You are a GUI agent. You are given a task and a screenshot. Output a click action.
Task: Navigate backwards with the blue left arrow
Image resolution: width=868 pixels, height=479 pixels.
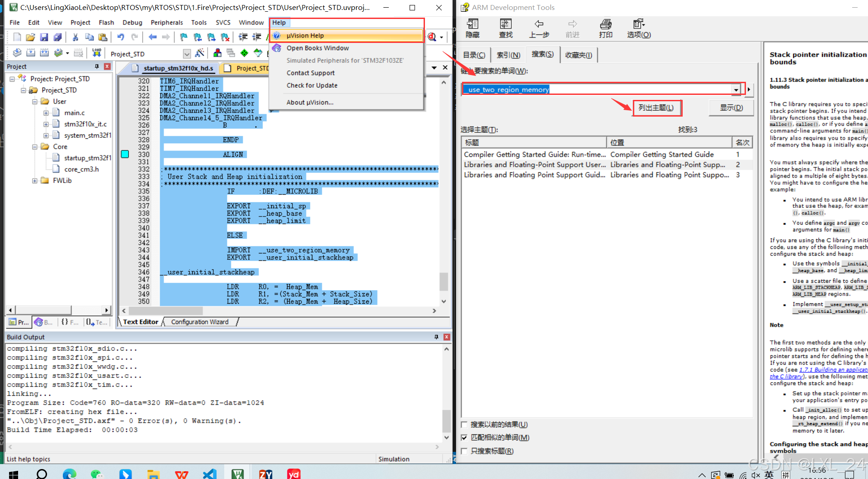(152, 37)
